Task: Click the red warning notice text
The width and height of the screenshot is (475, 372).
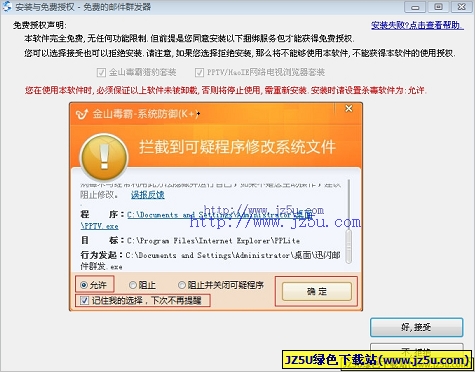Action: 226,90
